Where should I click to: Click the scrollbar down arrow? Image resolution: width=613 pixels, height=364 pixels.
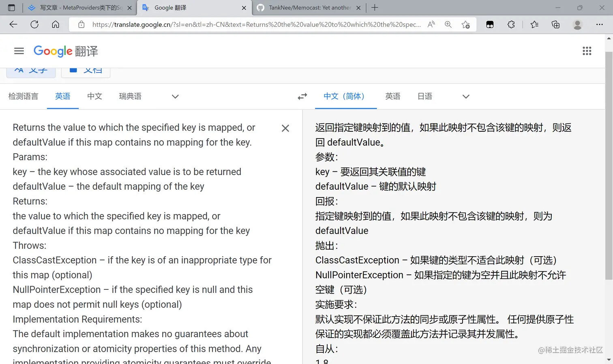[x=609, y=360]
